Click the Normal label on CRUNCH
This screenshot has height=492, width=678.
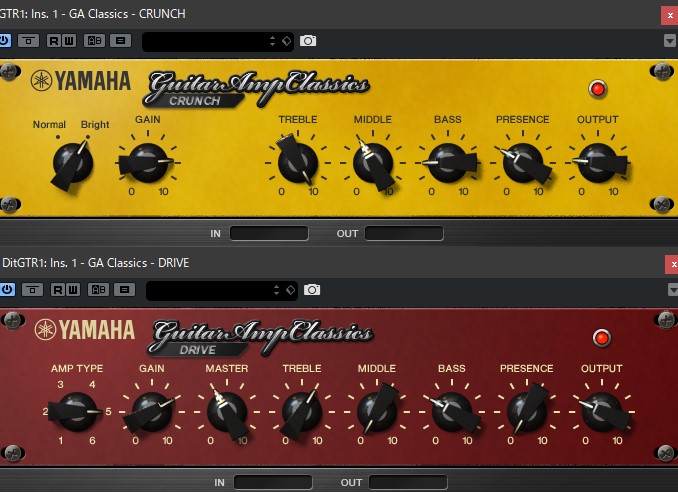(x=49, y=125)
